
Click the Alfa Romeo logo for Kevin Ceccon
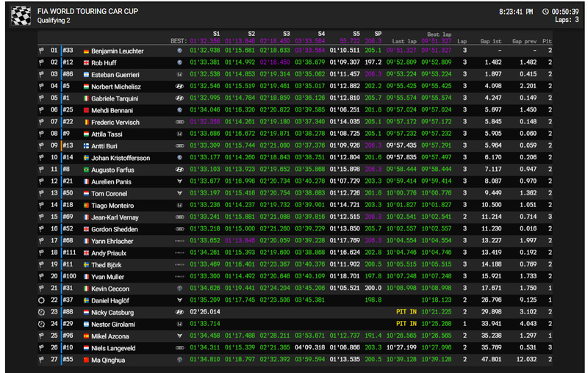point(179,289)
